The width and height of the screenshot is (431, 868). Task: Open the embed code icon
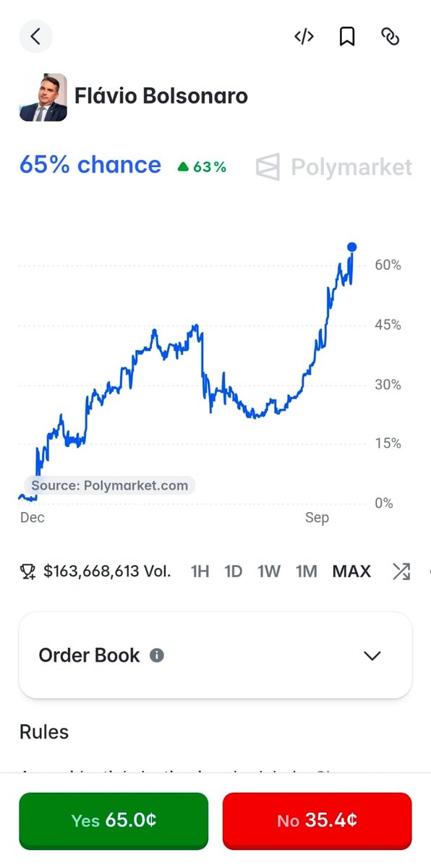coord(304,37)
